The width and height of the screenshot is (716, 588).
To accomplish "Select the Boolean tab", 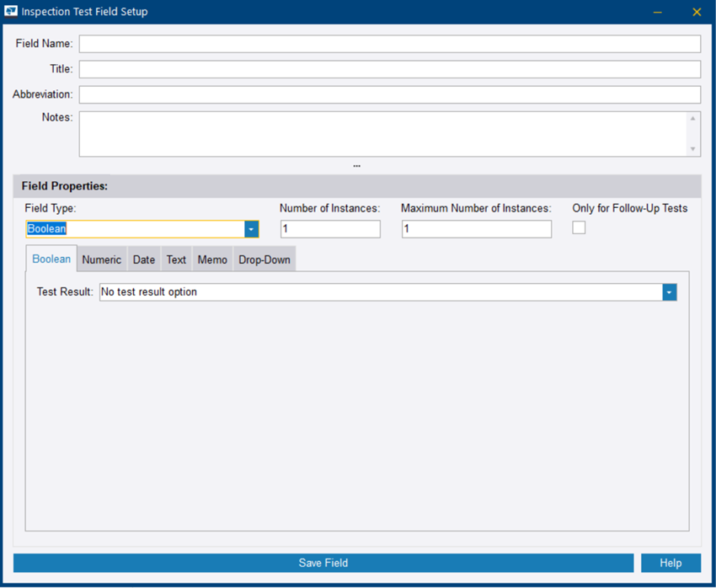I will [x=51, y=259].
